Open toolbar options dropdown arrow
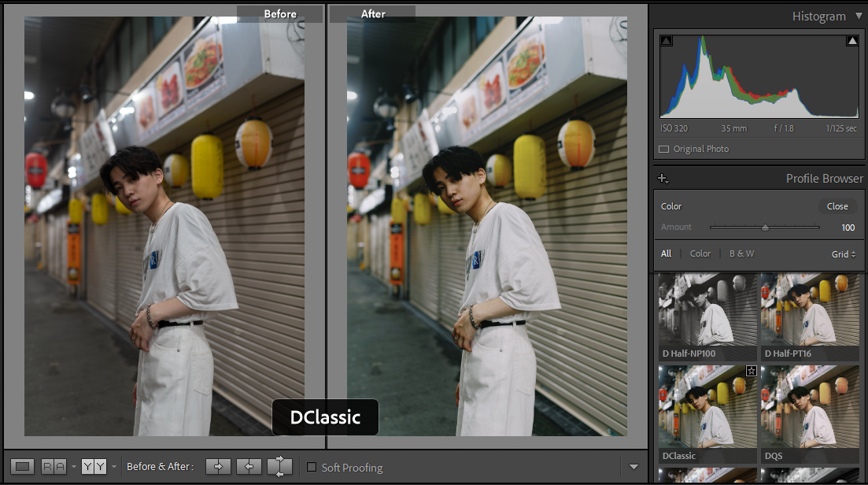This screenshot has height=485, width=868. (634, 467)
